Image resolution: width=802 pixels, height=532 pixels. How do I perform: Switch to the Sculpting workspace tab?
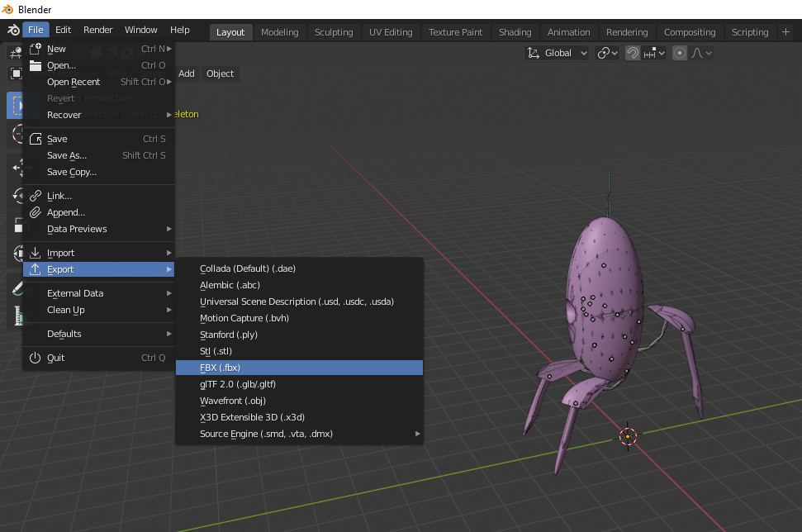[x=334, y=32]
